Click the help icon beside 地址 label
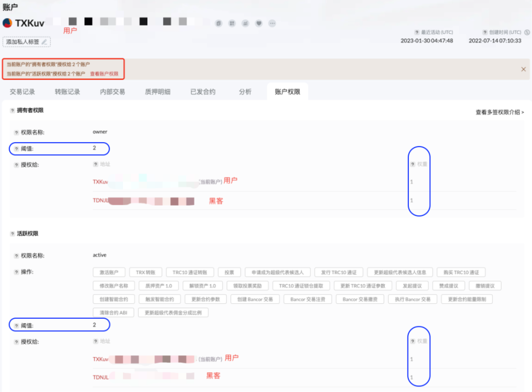 [95, 164]
